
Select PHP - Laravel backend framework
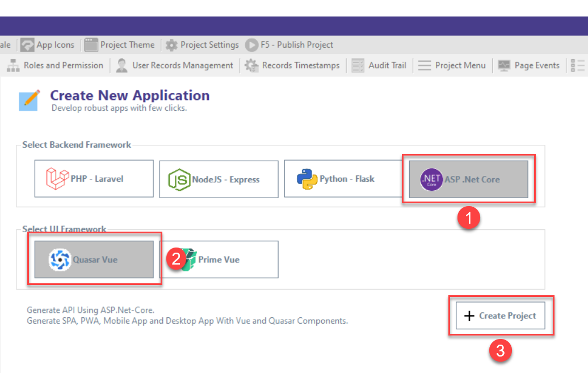coord(94,179)
